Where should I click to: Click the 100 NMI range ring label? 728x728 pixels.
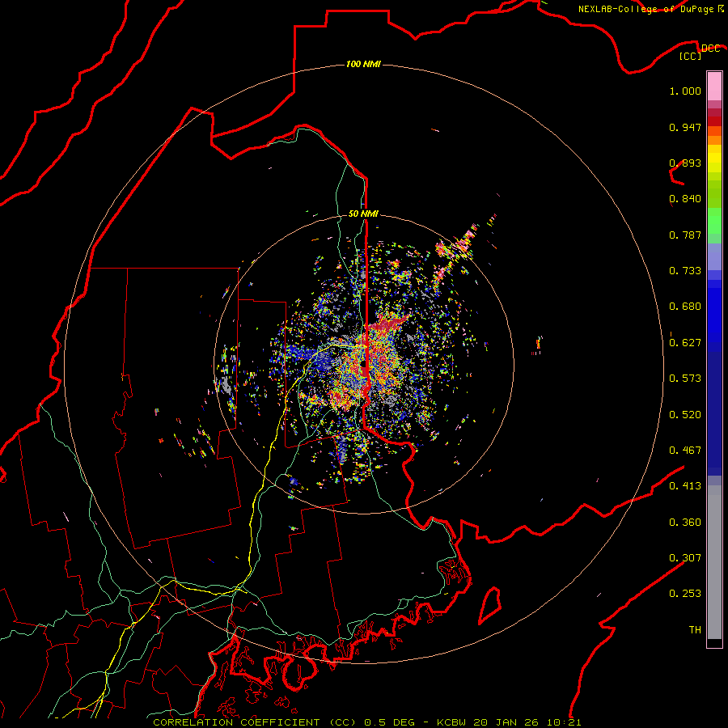coord(363,64)
